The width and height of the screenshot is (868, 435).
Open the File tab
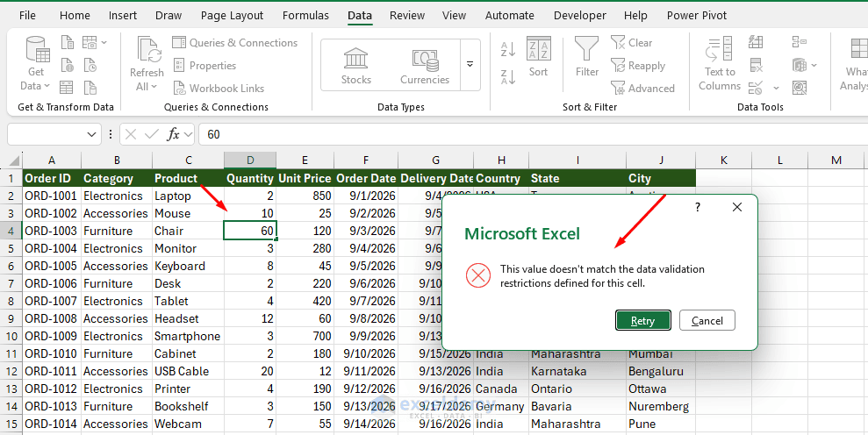coord(27,16)
